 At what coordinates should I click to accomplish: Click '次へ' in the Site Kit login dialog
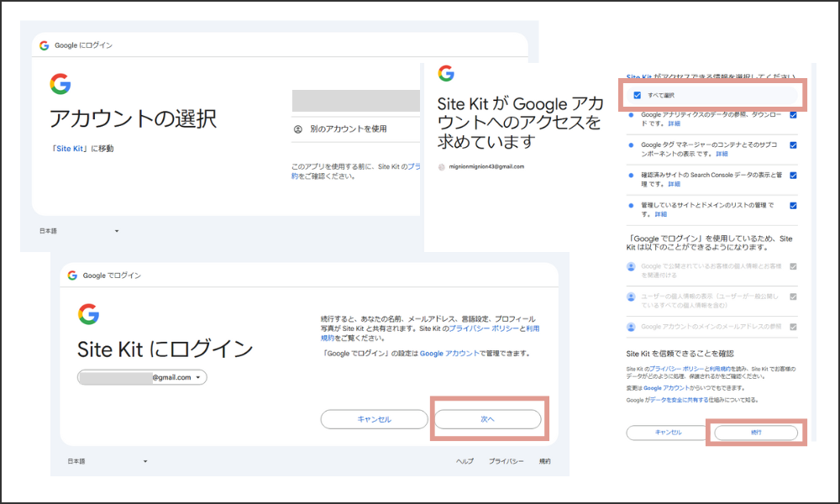tap(487, 419)
